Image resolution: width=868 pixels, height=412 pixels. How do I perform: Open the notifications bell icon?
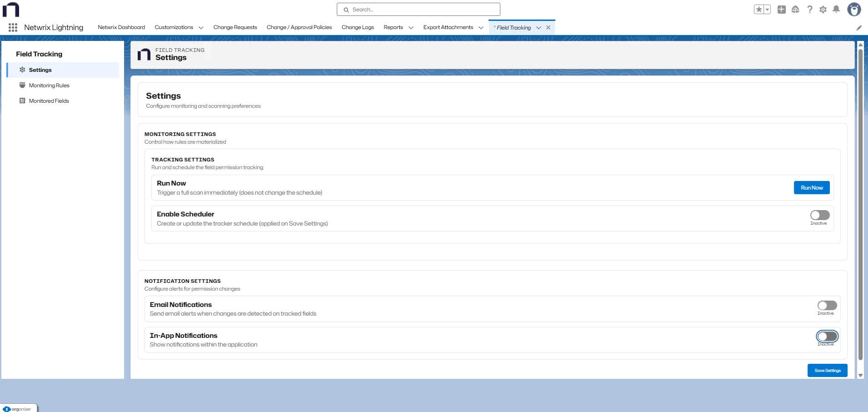tap(836, 10)
